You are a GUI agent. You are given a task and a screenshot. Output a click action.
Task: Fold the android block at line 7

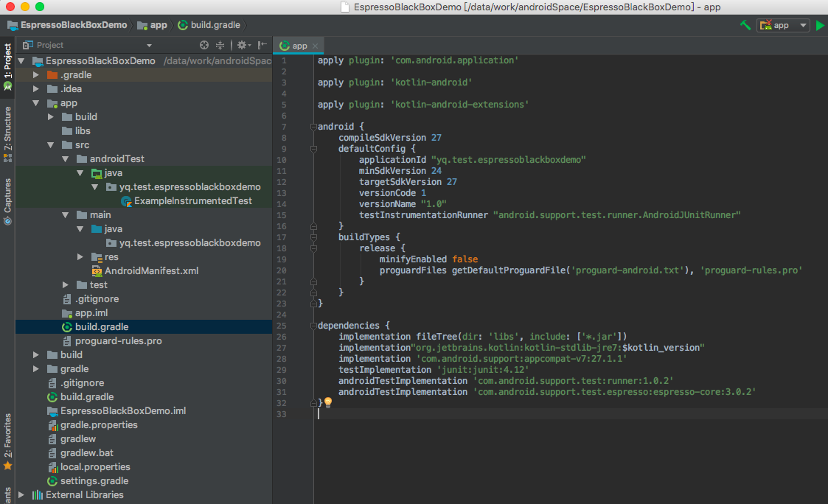pyautogui.click(x=313, y=127)
